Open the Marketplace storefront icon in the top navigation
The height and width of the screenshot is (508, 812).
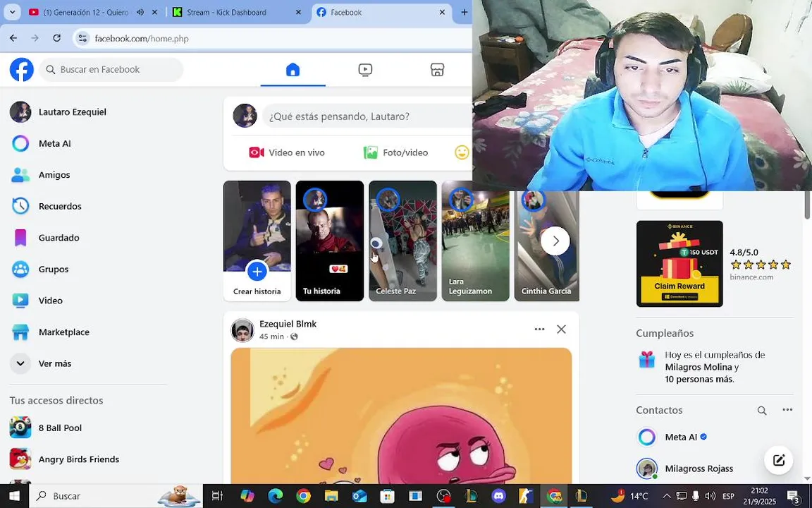(437, 69)
